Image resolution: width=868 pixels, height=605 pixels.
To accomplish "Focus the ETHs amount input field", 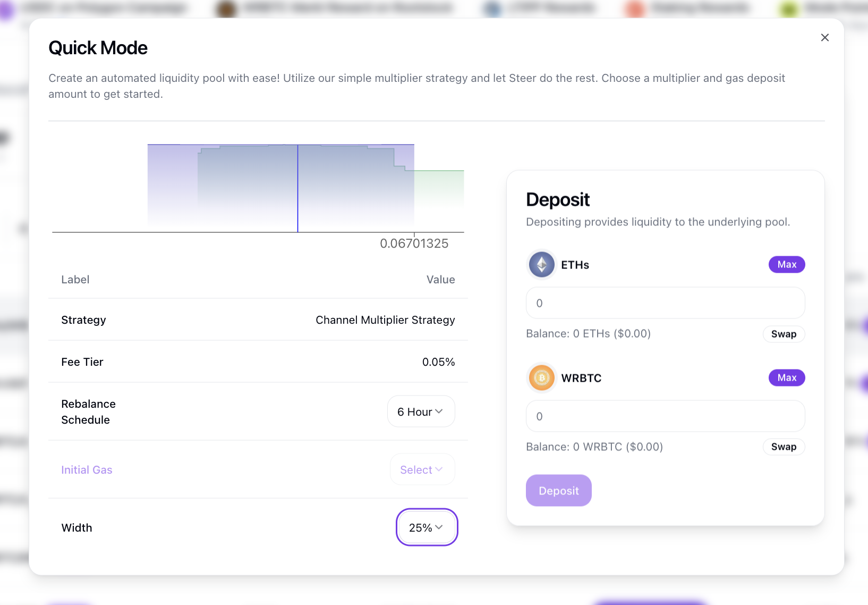I will 665,303.
